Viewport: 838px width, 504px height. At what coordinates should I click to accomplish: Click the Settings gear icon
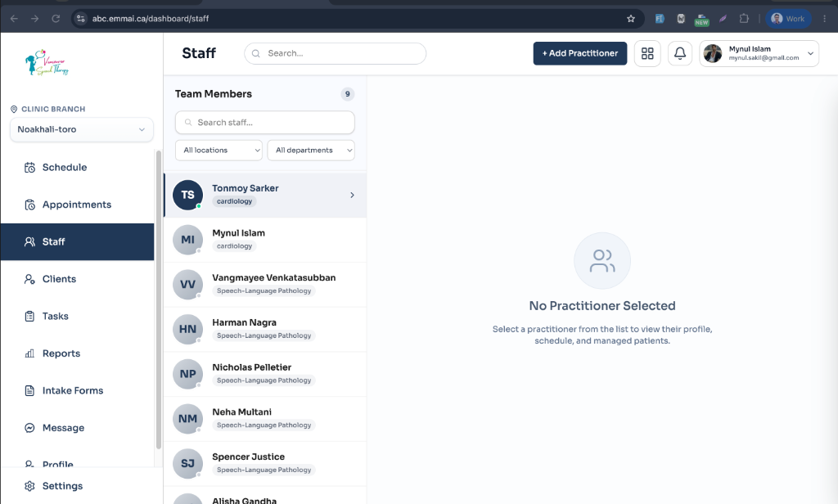(30, 486)
